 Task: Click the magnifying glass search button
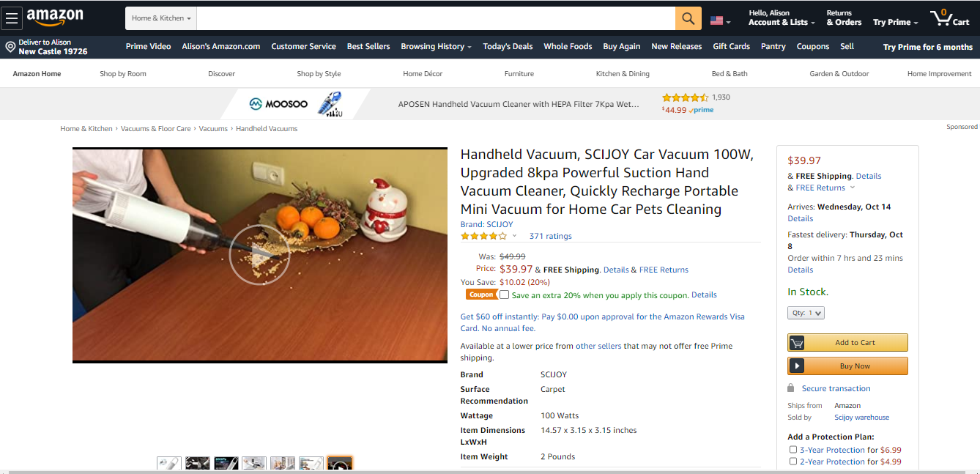(688, 18)
